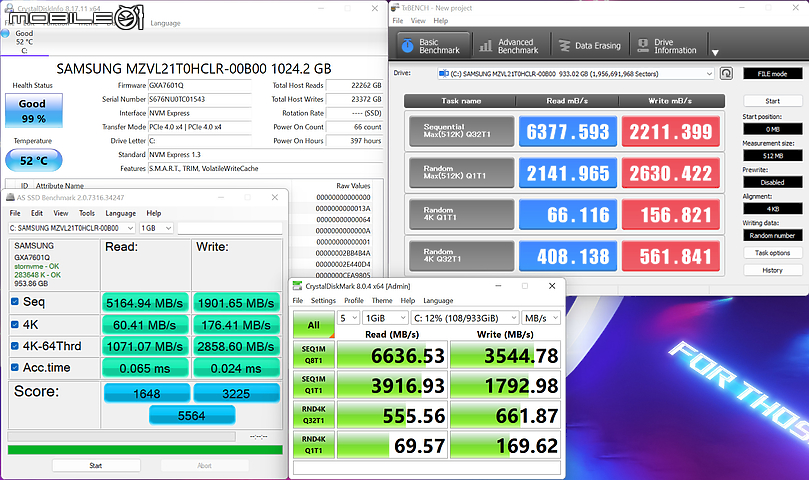The width and height of the screenshot is (809, 480).
Task: Select drive C: Good 52 °C tab
Action: pos(24,42)
